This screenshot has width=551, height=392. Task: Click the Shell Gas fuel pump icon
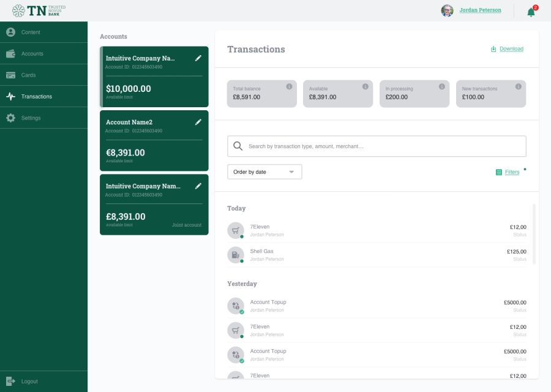(x=236, y=255)
